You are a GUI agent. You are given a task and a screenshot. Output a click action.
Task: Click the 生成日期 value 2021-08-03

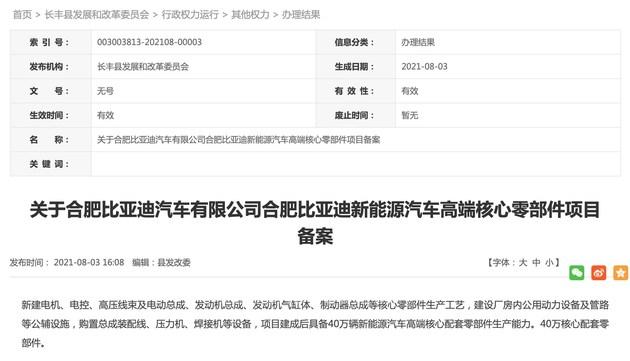coord(424,67)
